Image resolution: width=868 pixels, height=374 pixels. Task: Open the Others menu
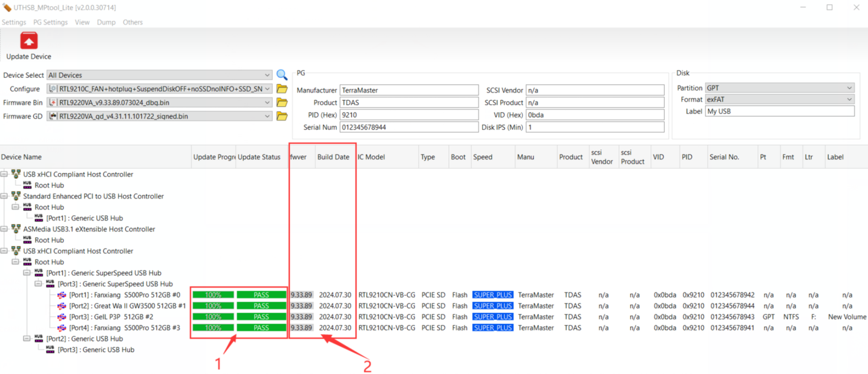pos(133,22)
